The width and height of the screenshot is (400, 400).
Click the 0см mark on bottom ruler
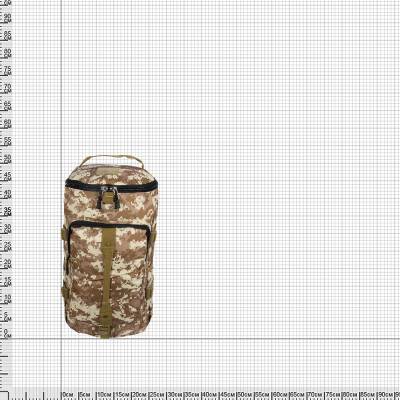click(68, 395)
